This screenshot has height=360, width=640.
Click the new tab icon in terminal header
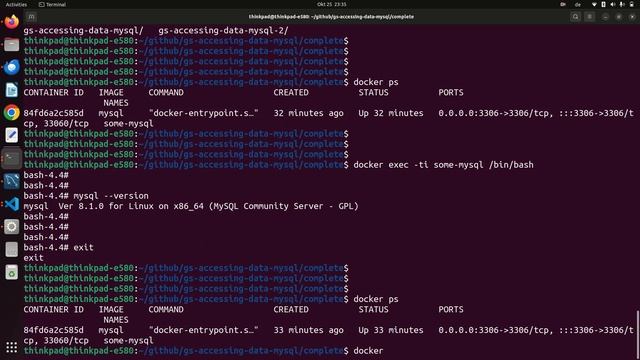point(31,17)
